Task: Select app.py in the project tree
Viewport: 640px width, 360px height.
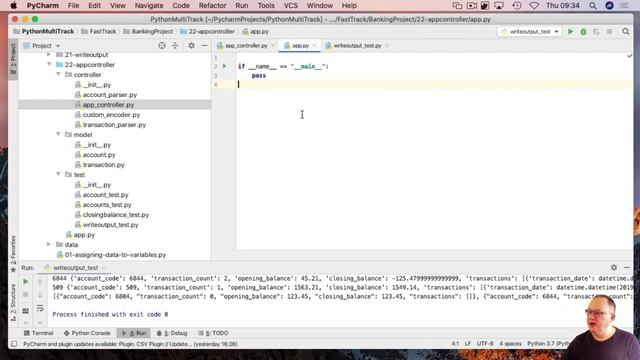Action: pos(84,235)
